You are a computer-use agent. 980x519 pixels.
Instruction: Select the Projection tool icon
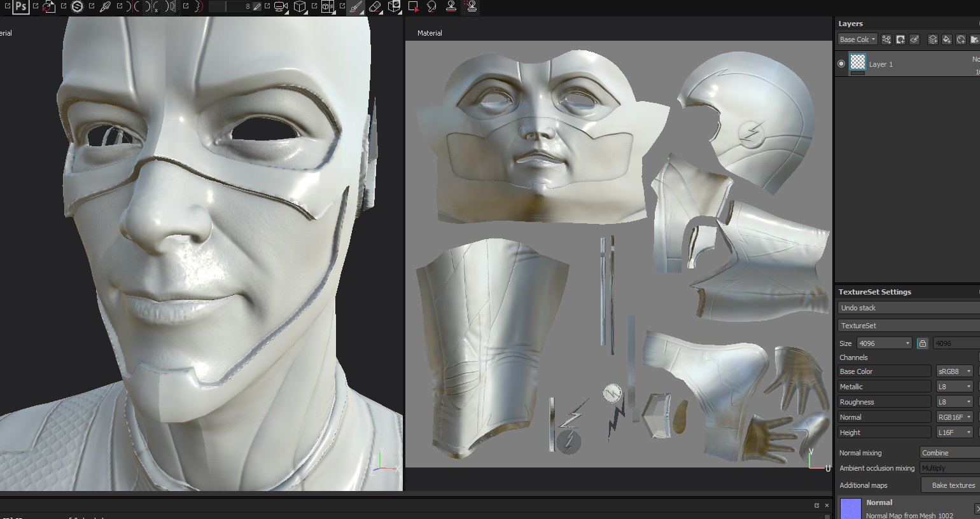(395, 6)
